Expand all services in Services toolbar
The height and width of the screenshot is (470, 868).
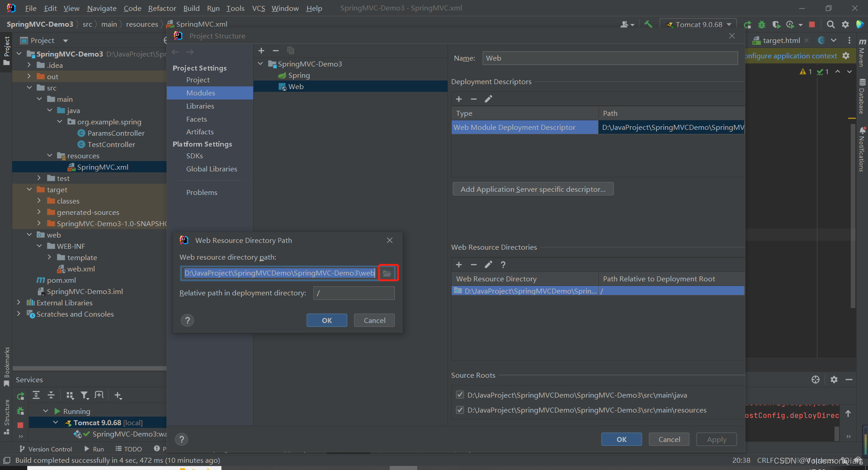36,395
